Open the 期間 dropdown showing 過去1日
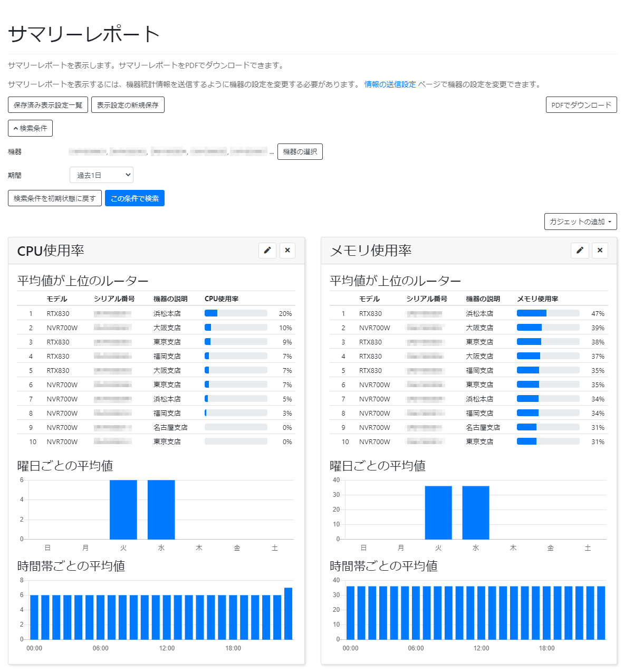Viewport: 624px width, 672px height. click(x=101, y=175)
